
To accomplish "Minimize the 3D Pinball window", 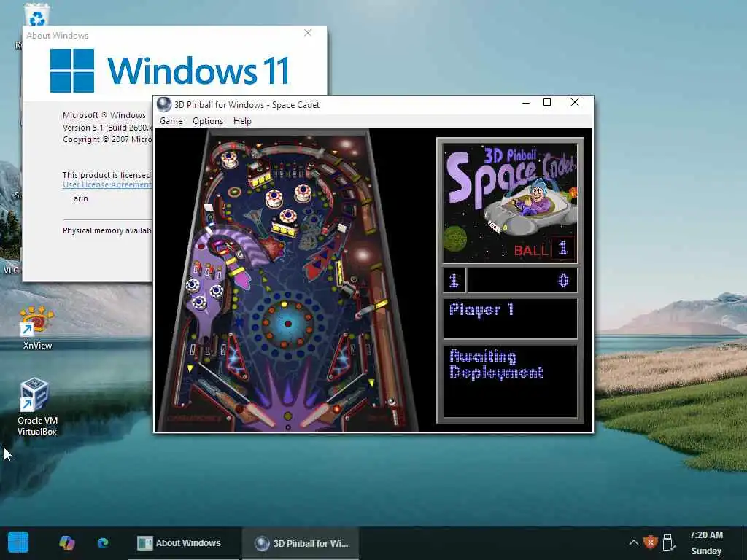I will click(x=526, y=103).
